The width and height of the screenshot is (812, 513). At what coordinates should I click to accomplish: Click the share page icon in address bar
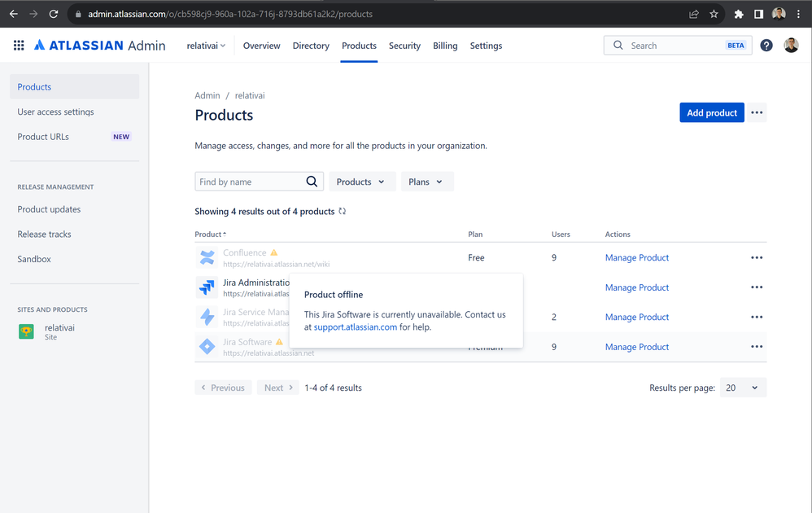694,14
